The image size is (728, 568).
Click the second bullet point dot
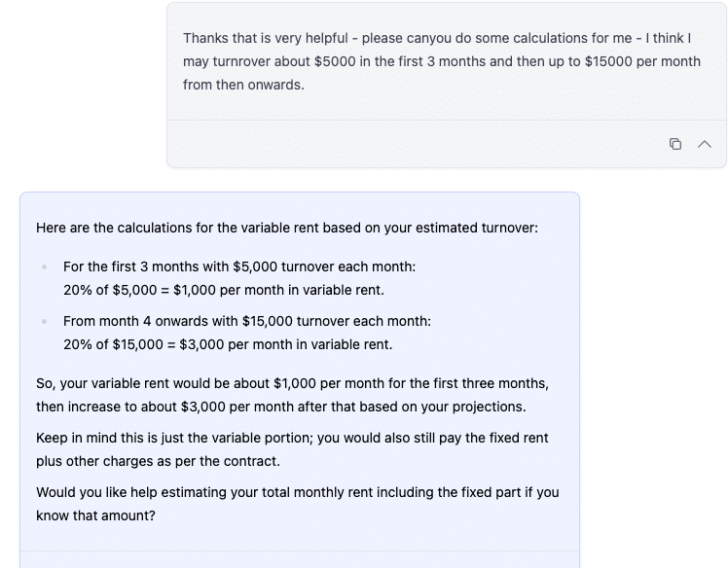(x=44, y=321)
